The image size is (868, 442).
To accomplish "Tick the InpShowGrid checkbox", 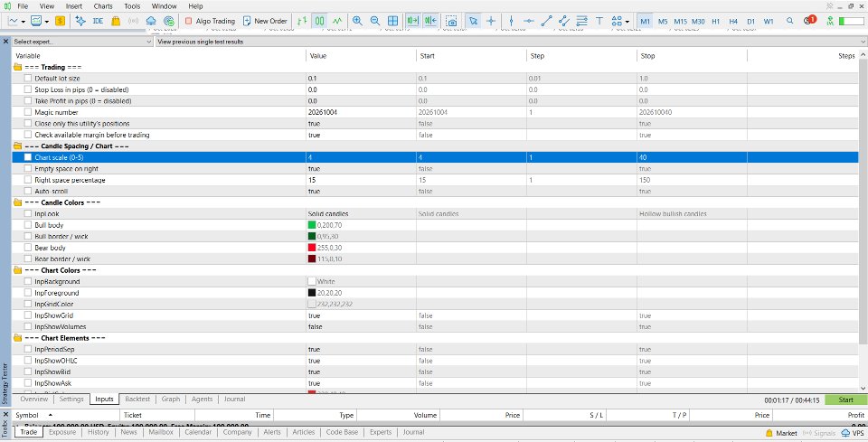I will (28, 315).
